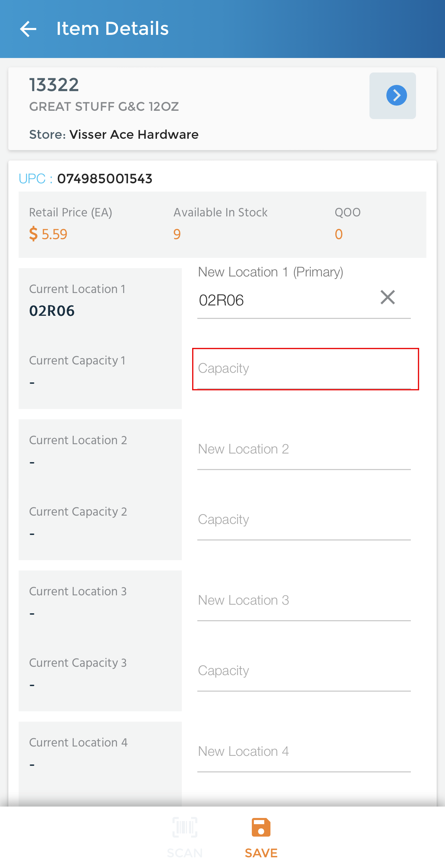Viewport: 445px width, 868px height.
Task: Tap the item number 13322 header
Action: [x=54, y=85]
